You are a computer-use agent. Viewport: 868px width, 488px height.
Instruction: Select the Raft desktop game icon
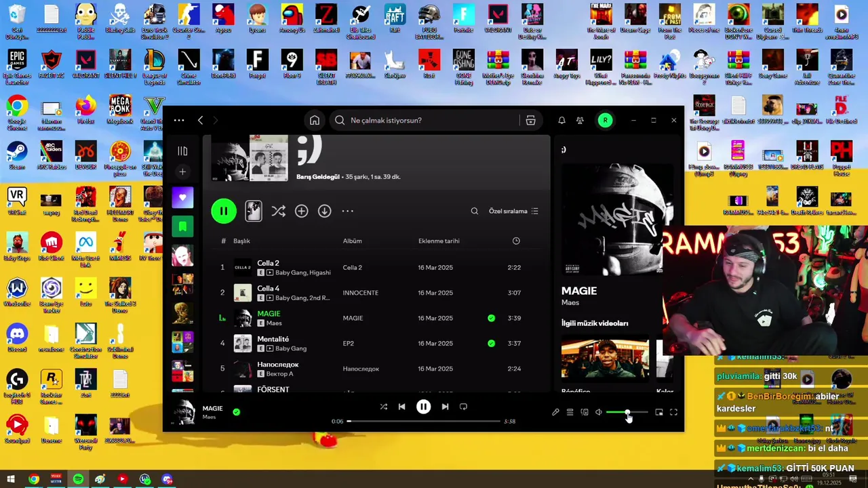[395, 18]
